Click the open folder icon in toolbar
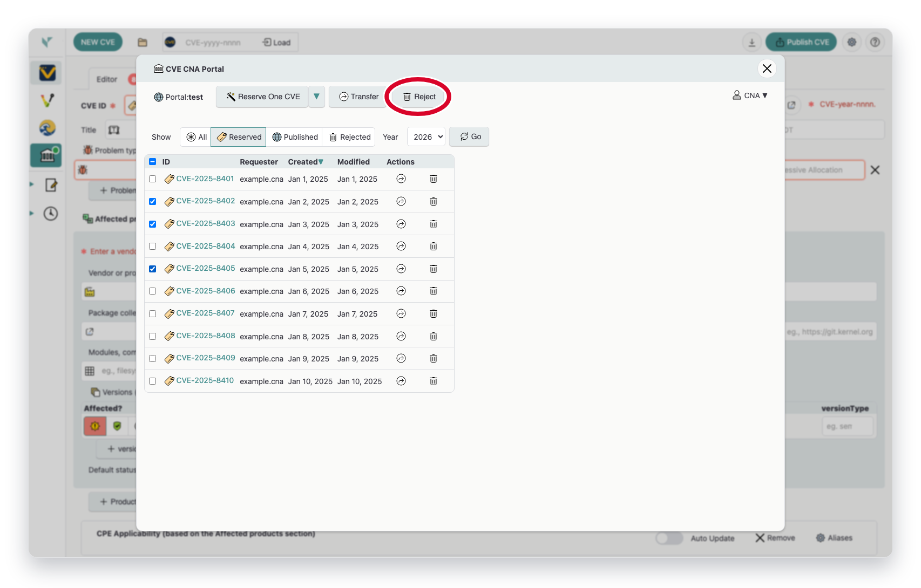Image resolution: width=921 pixels, height=588 pixels. [143, 42]
